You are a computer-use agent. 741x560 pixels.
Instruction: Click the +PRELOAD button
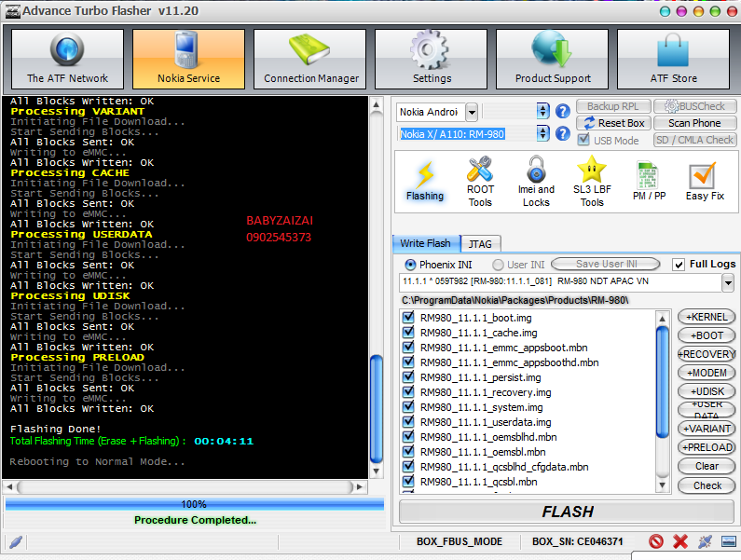pos(707,447)
